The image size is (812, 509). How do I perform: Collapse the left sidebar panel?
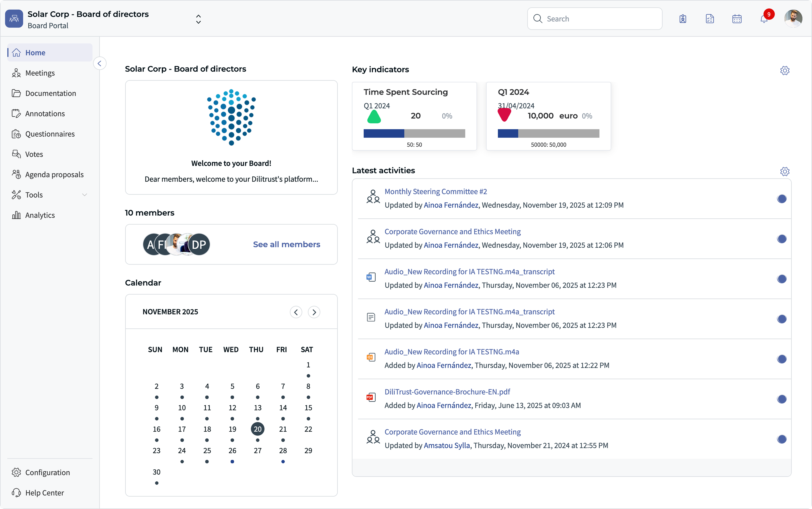click(x=100, y=63)
